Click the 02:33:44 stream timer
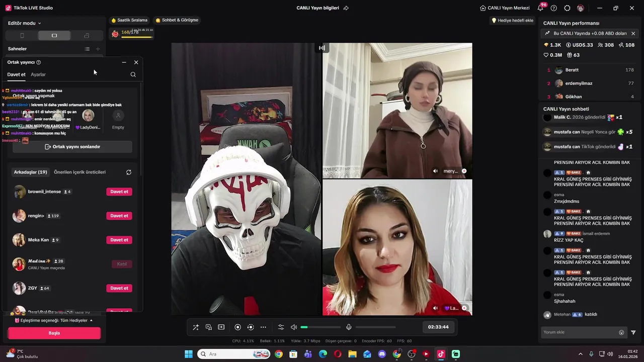Screen dimensions: 644x362 tap(438, 327)
